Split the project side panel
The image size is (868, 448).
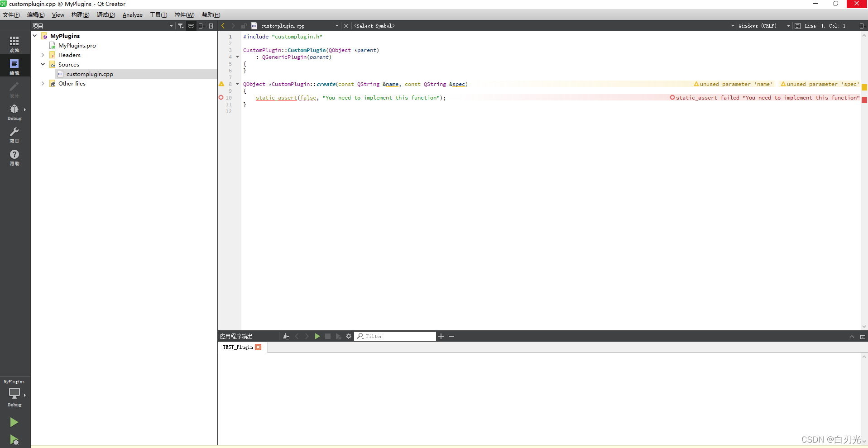(x=202, y=26)
